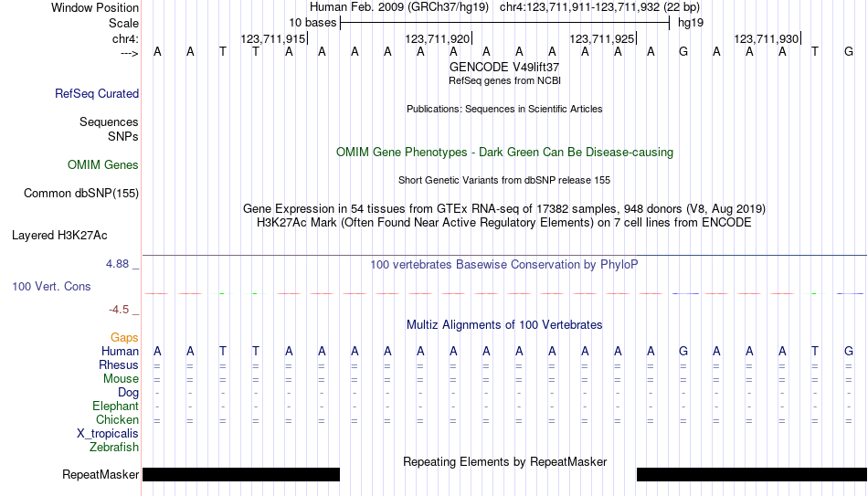Click the Gaps row label
The width and height of the screenshot is (868, 496).
tap(124, 337)
